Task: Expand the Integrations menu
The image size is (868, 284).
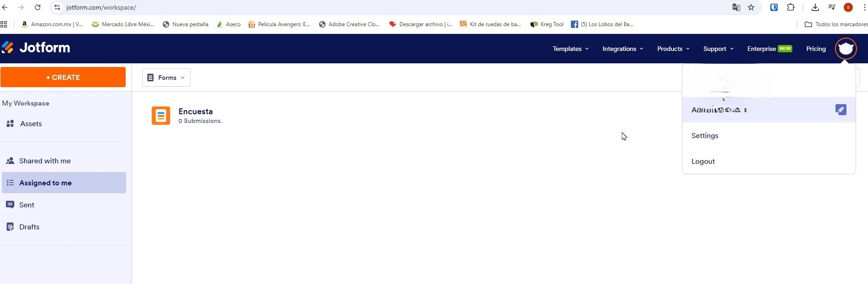Action: pos(623,49)
